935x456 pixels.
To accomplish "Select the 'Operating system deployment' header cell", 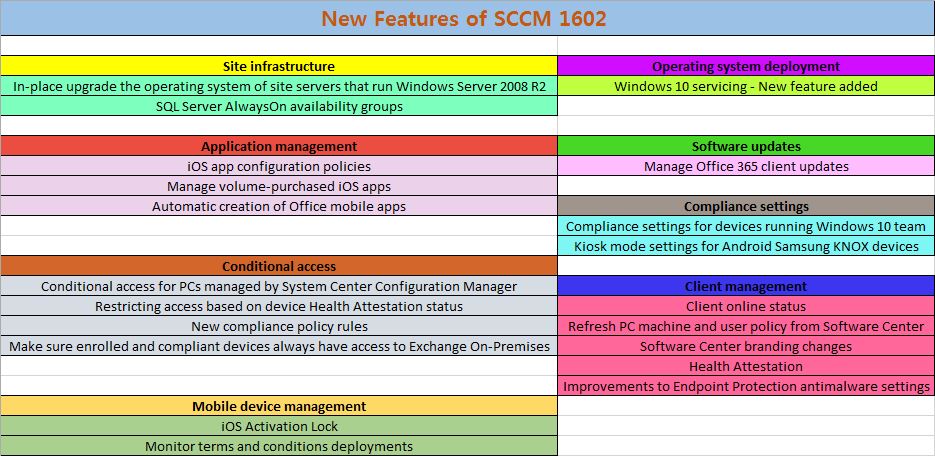I will point(746,66).
